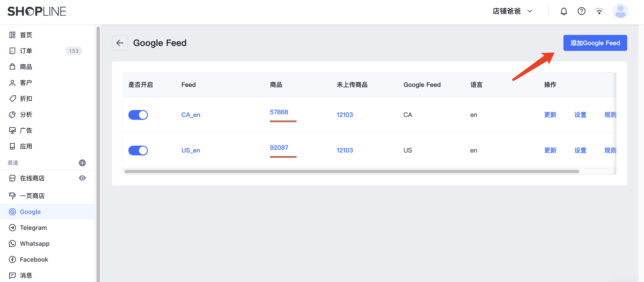Click CA row unuploaded count 12103

click(x=345, y=115)
